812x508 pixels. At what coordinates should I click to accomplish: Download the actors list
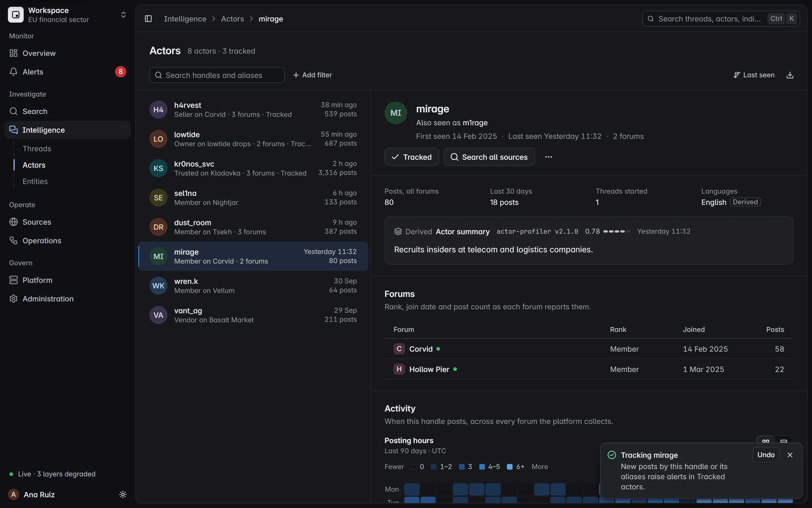[x=790, y=75]
